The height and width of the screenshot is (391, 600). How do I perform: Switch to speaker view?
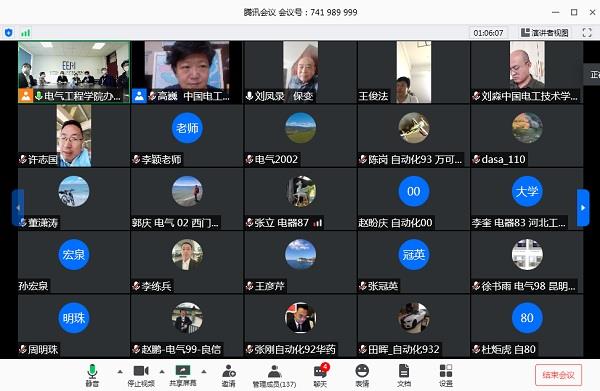[x=545, y=33]
